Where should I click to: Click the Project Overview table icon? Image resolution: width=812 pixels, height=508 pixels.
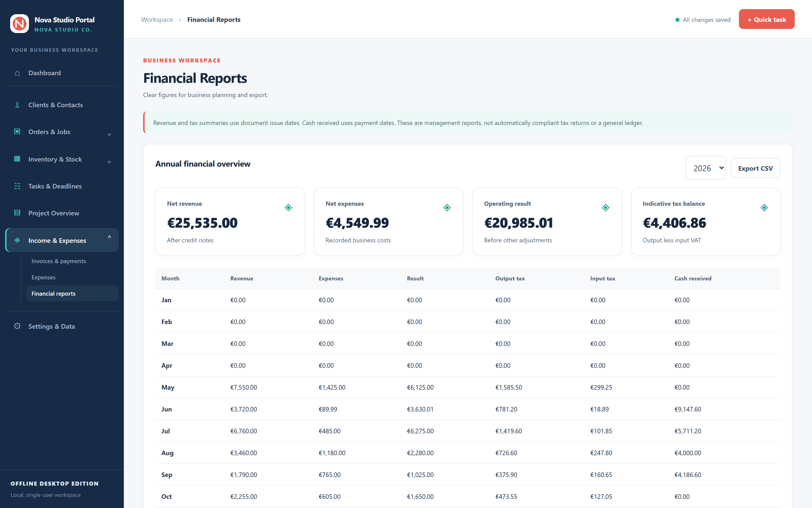point(17,213)
